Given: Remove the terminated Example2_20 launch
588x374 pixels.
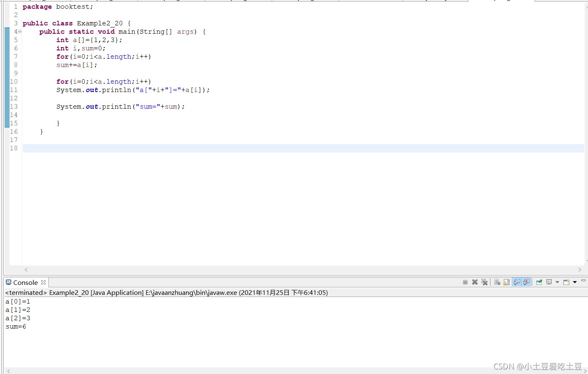Looking at the screenshot, I should (475, 282).
